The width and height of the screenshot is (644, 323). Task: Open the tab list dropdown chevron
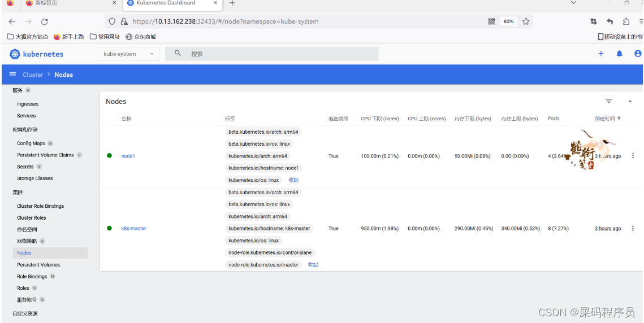coord(574,2)
